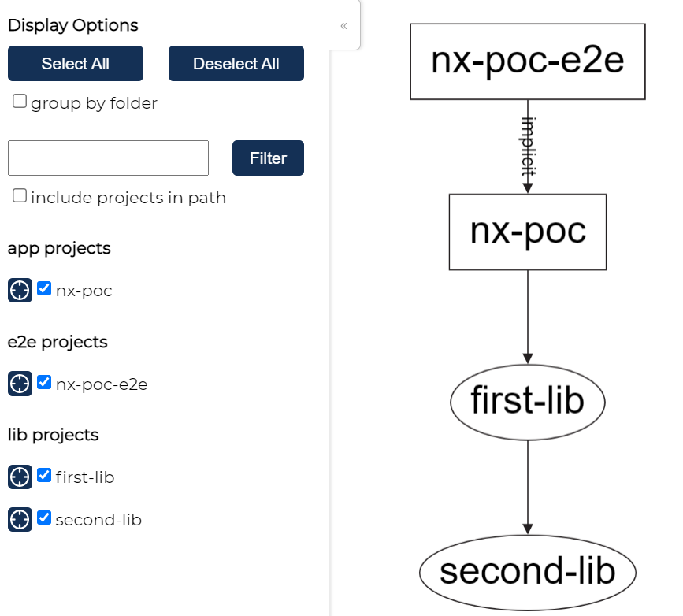Image resolution: width=683 pixels, height=616 pixels.
Task: Focus the graph on nx-poc-e2e
Action: click(x=20, y=384)
